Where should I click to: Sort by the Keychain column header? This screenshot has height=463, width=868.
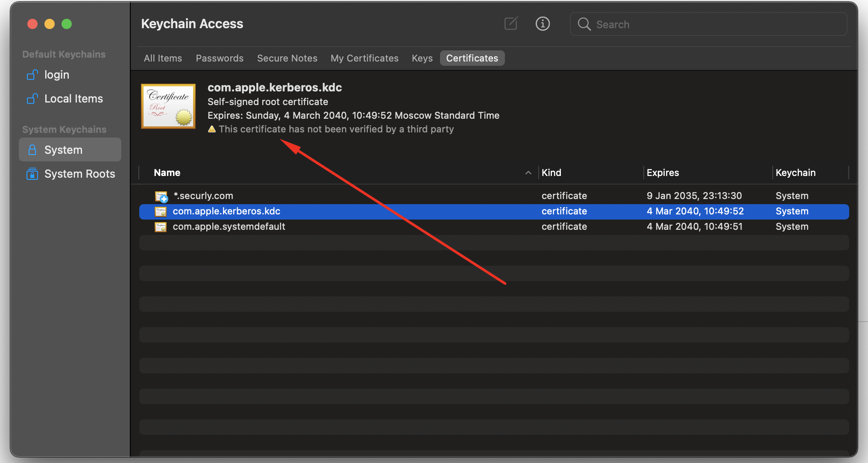point(795,173)
